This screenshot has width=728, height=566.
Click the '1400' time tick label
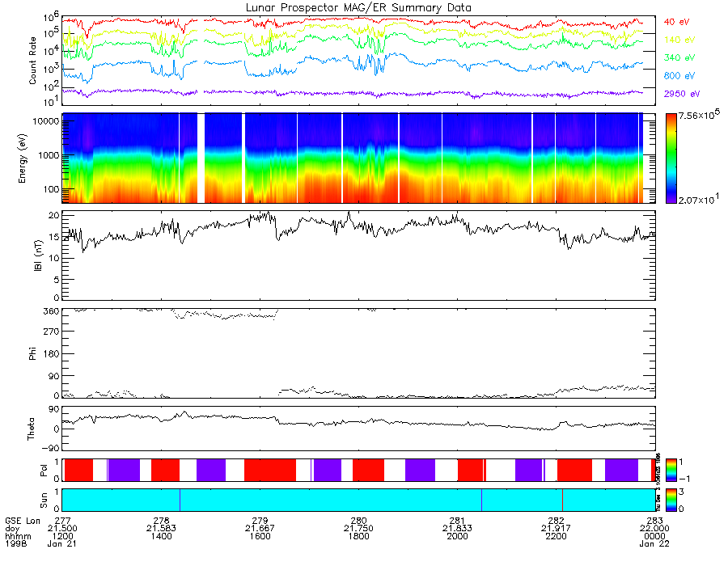(161, 536)
